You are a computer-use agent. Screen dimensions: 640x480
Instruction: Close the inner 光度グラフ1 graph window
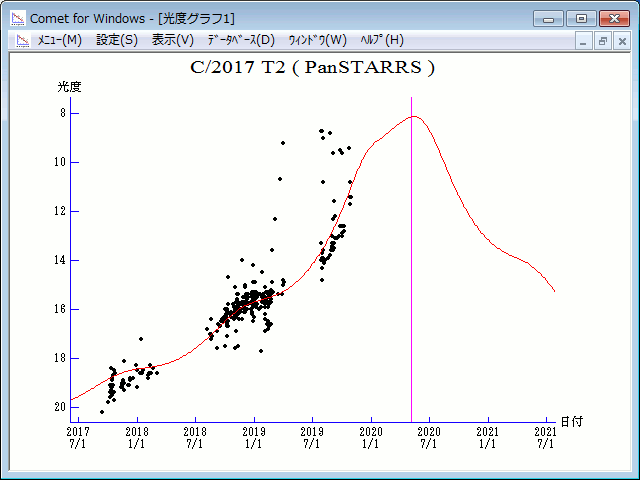coord(621,41)
